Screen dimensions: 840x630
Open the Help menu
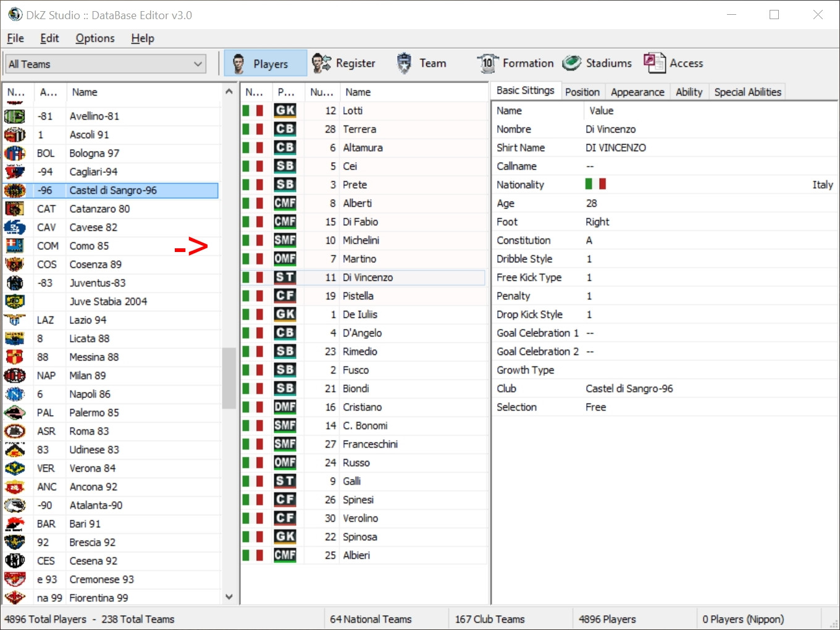143,38
